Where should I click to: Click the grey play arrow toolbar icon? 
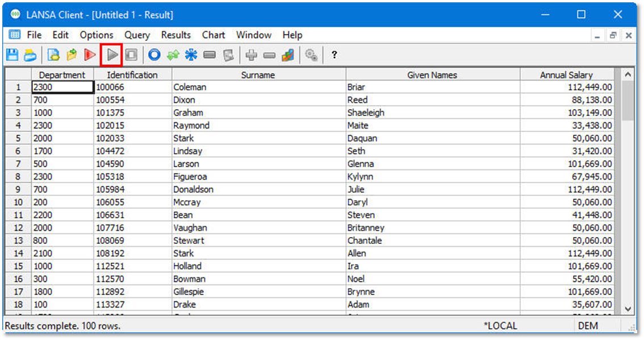(112, 55)
